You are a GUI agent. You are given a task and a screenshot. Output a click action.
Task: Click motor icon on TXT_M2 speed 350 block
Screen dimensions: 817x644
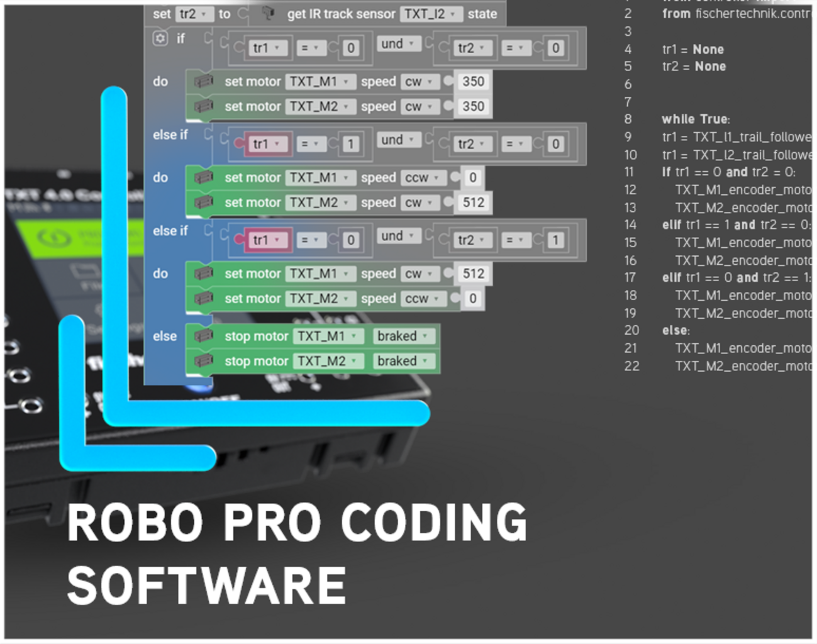click(203, 107)
